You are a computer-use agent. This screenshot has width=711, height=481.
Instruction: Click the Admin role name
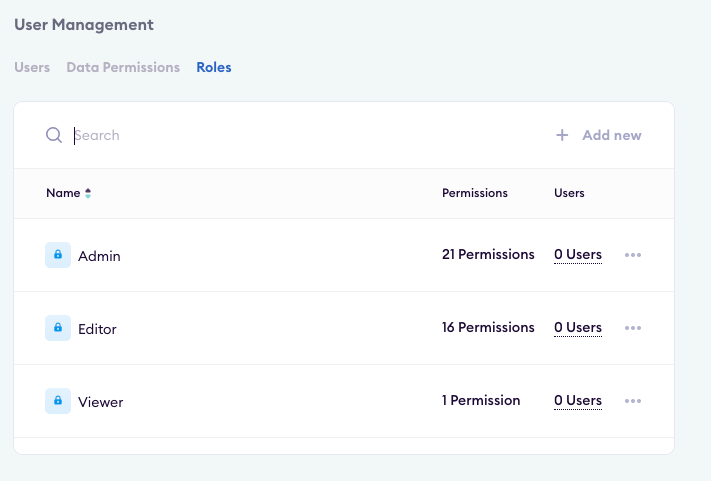(99, 256)
